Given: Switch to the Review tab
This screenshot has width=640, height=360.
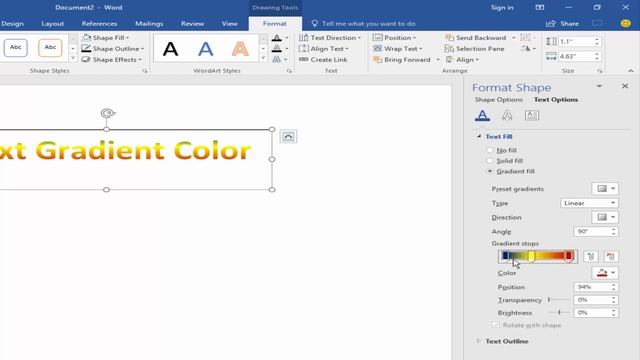Looking at the screenshot, I should (x=192, y=24).
